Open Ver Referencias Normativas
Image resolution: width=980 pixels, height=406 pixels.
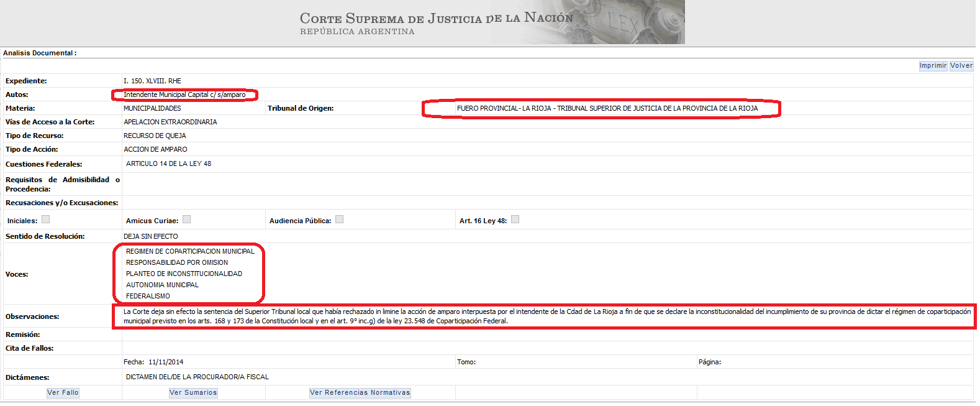[360, 393]
